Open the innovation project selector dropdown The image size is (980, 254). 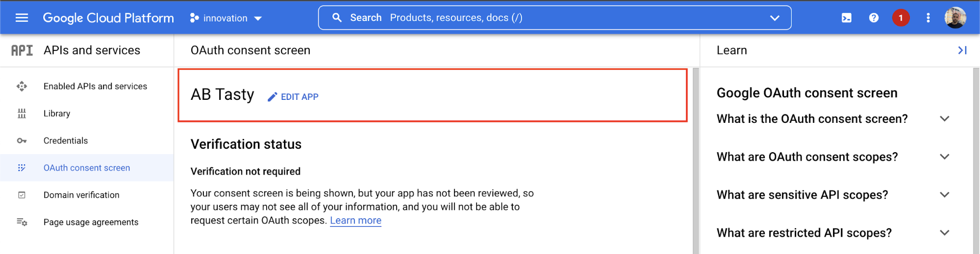pos(226,18)
